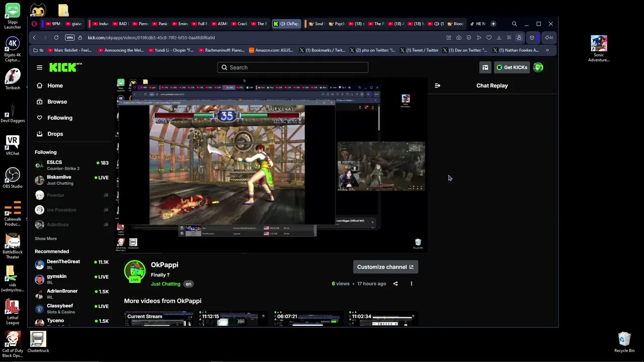Search tabs with magnifier icon

[x=514, y=24]
